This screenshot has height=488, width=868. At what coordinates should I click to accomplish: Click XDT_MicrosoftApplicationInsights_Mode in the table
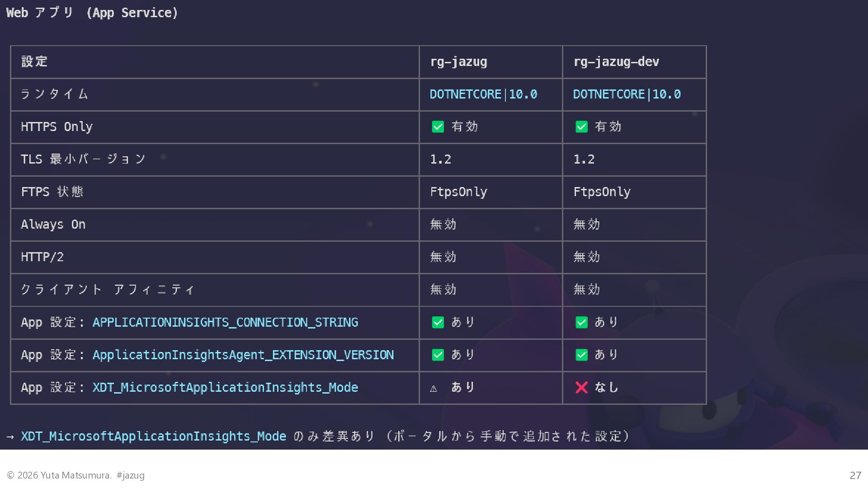pyautogui.click(x=225, y=387)
